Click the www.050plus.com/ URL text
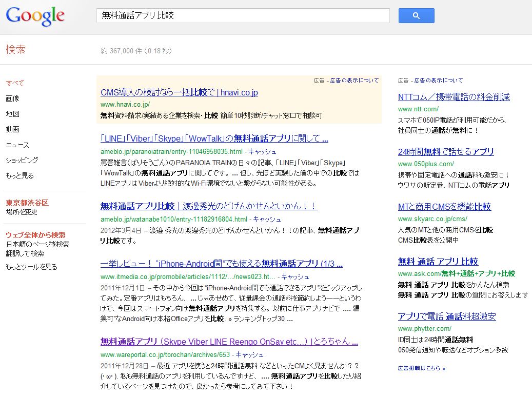 pyautogui.click(x=426, y=164)
